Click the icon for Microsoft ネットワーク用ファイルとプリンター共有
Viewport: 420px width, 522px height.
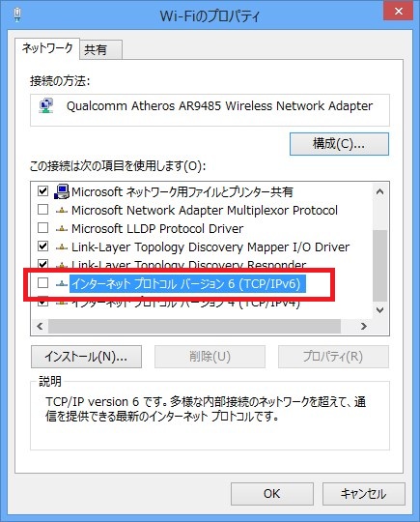click(x=61, y=191)
